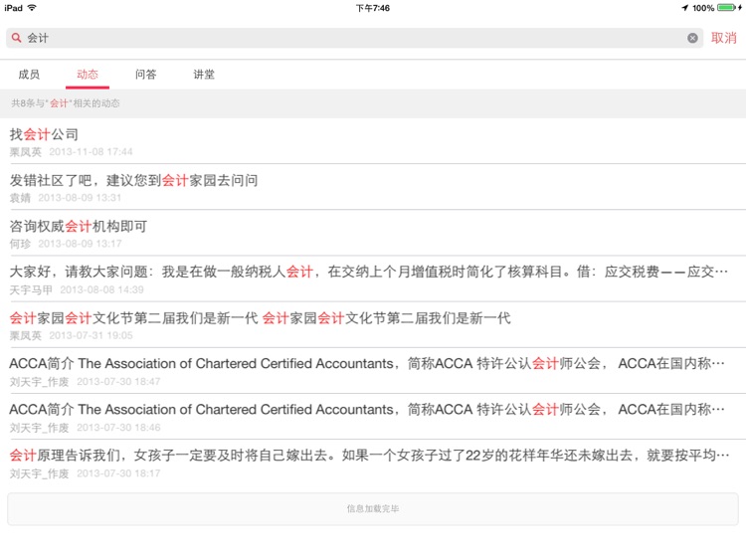Screen dimensions: 746x560
Task: Tap the 信息加载完毕 footer bar
Action: pyautogui.click(x=373, y=509)
